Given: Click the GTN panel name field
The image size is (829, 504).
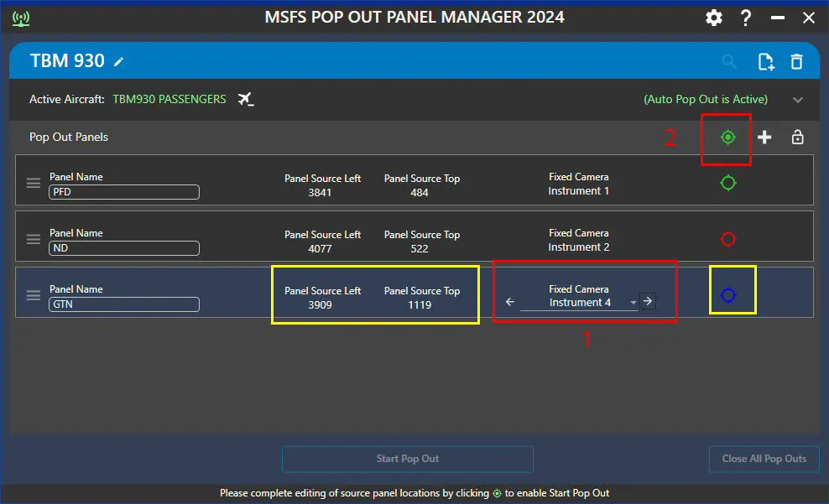Looking at the screenshot, I should coord(124,304).
